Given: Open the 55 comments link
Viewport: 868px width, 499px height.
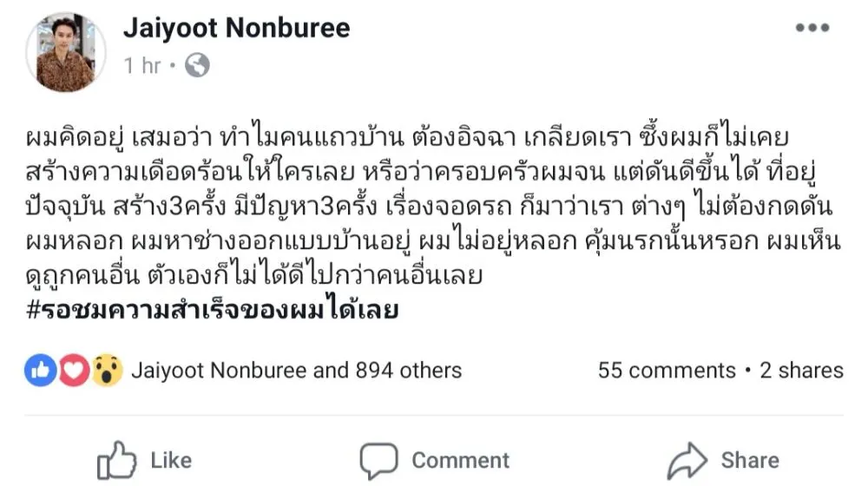Looking at the screenshot, I should (x=666, y=371).
